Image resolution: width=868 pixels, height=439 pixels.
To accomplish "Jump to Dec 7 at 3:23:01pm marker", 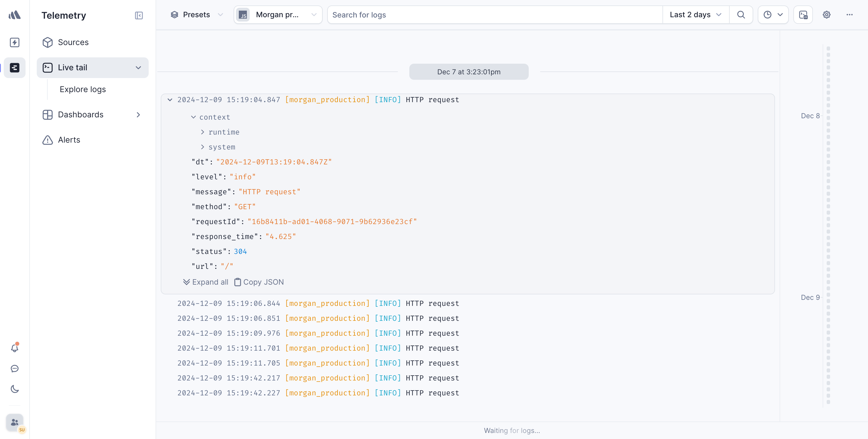I will coord(469,72).
